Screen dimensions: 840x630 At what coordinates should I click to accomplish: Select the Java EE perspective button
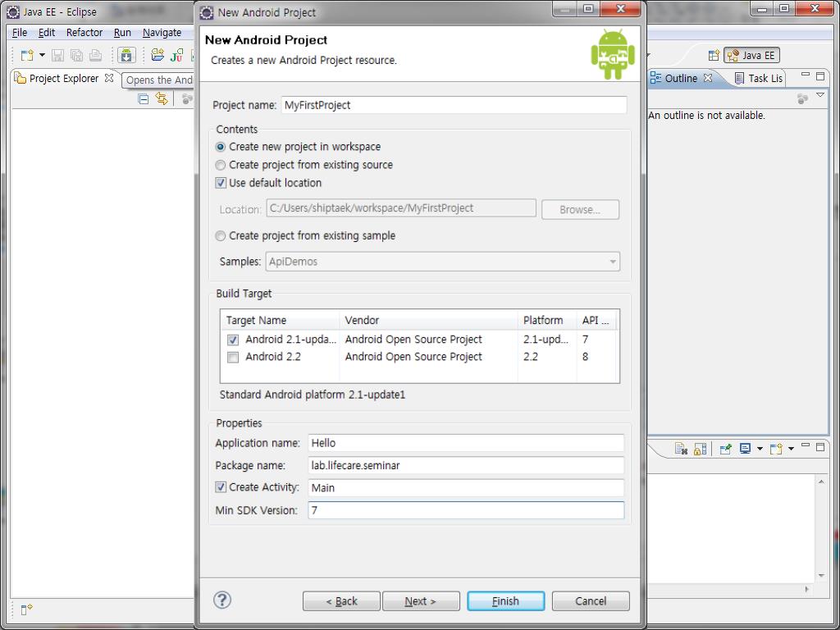pyautogui.click(x=751, y=55)
